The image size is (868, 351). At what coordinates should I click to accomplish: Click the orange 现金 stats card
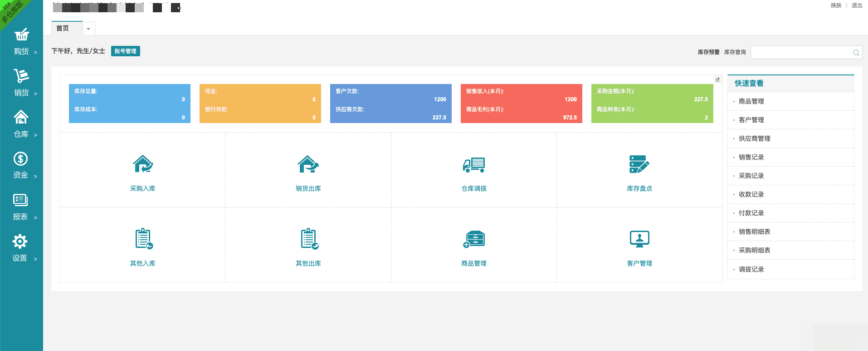pos(260,104)
